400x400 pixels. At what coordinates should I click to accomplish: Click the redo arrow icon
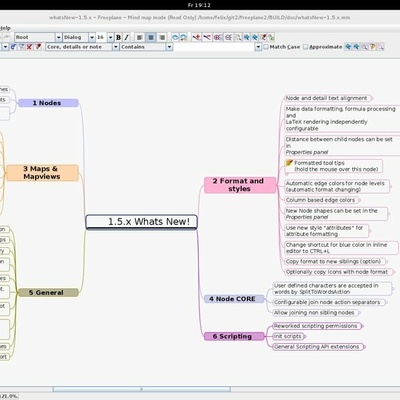click(x=7, y=37)
